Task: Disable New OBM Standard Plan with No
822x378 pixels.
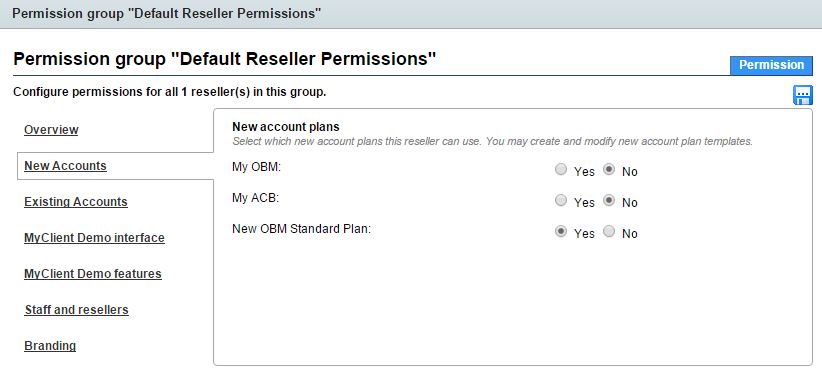Action: click(x=609, y=232)
